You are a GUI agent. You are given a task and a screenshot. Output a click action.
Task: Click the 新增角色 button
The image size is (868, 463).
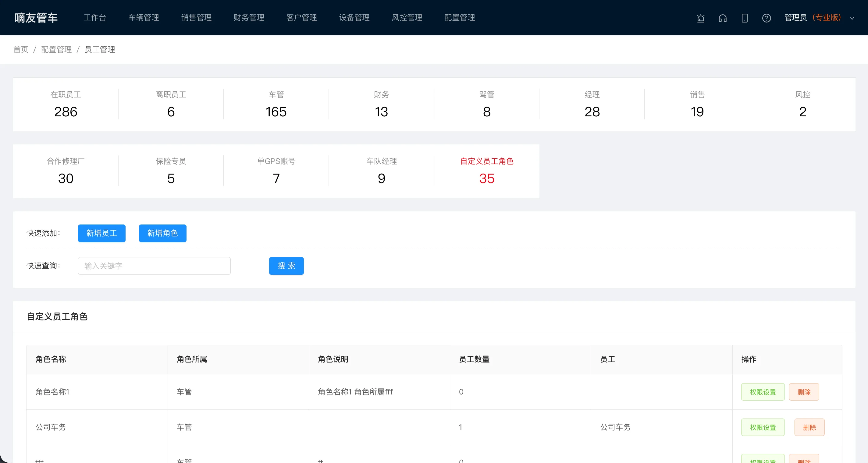pyautogui.click(x=162, y=233)
